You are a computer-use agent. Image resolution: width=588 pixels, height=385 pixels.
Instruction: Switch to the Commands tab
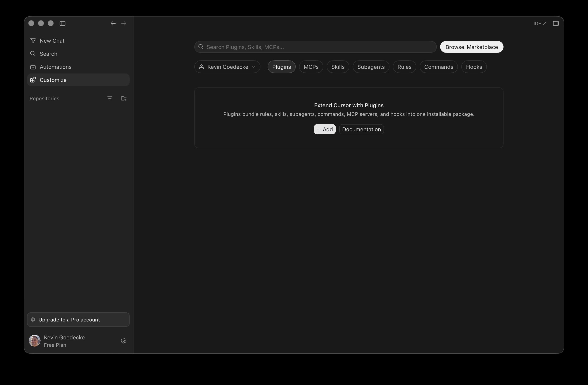(x=438, y=67)
